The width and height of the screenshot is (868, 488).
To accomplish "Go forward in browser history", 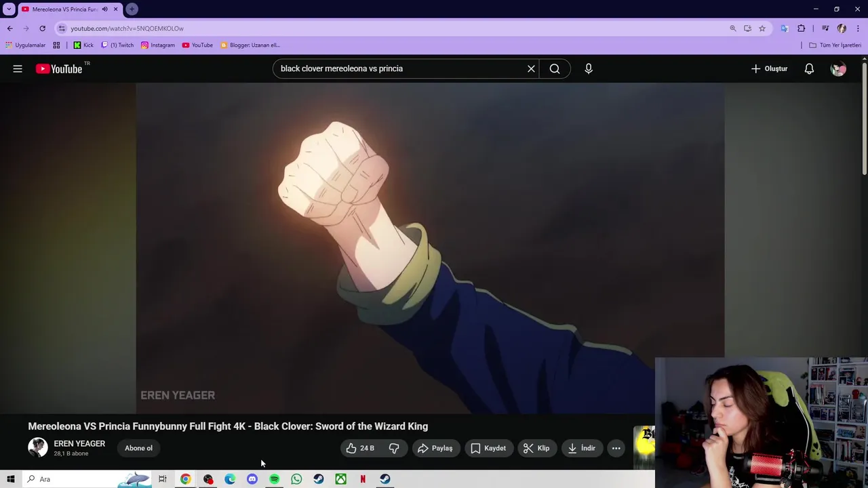I will tap(26, 28).
